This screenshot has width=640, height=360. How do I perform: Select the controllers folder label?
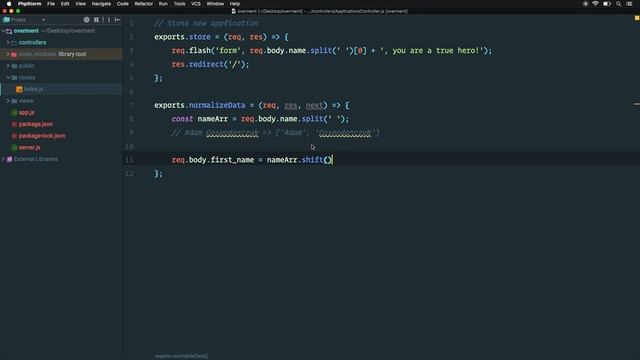32,42
